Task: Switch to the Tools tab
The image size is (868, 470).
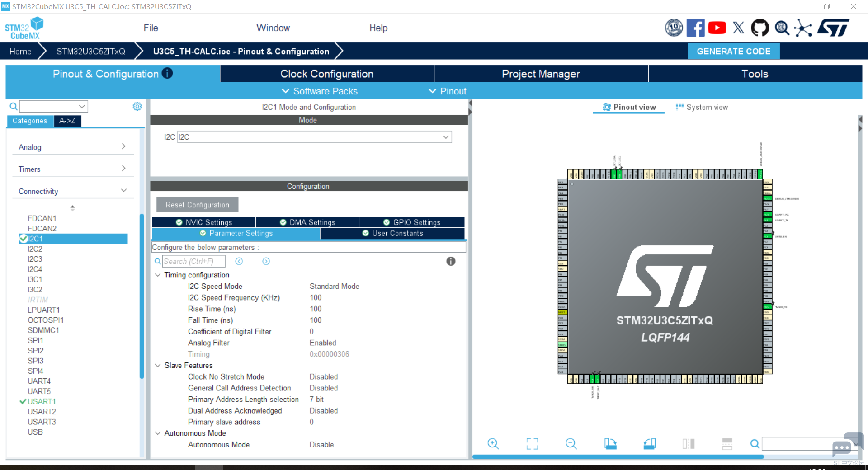Action: coord(755,74)
